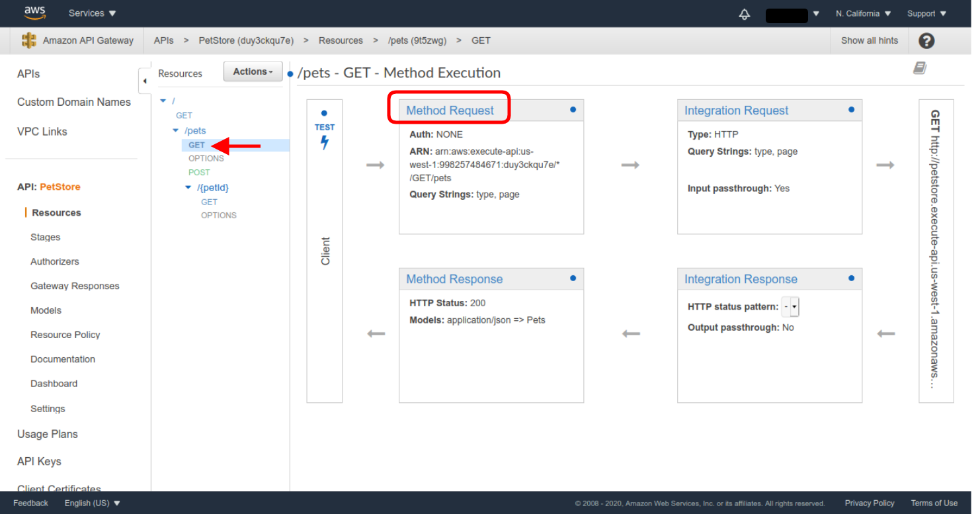The height and width of the screenshot is (514, 980).
Task: Click the help question mark icon
Action: point(926,41)
